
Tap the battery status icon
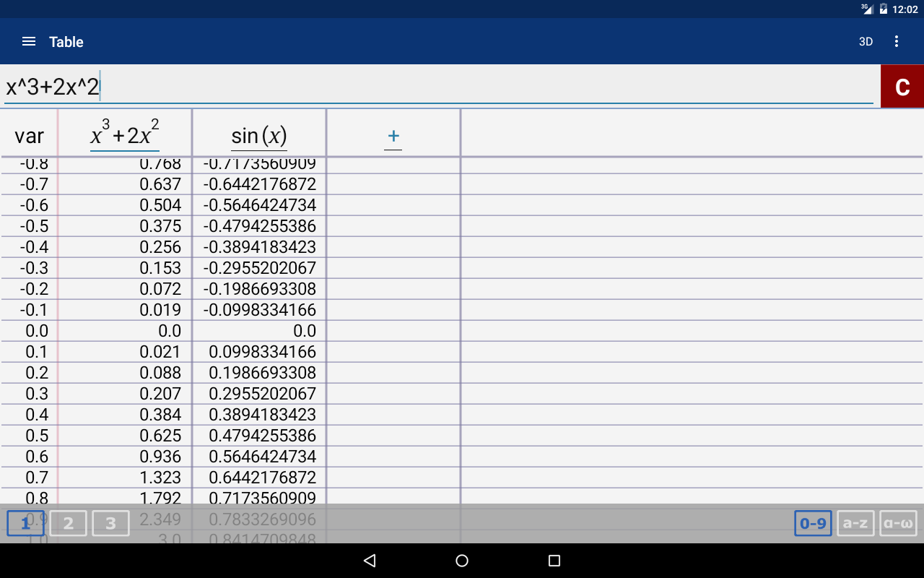(883, 9)
